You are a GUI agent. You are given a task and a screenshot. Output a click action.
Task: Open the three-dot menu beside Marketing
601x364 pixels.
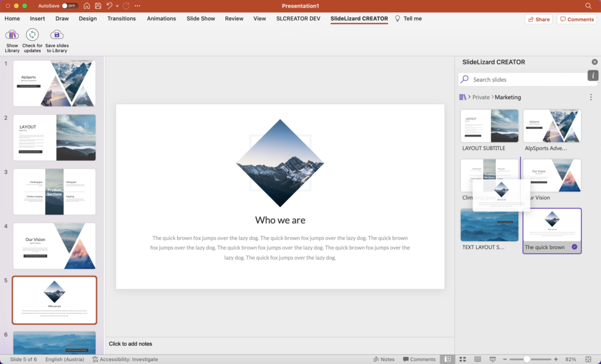click(590, 97)
